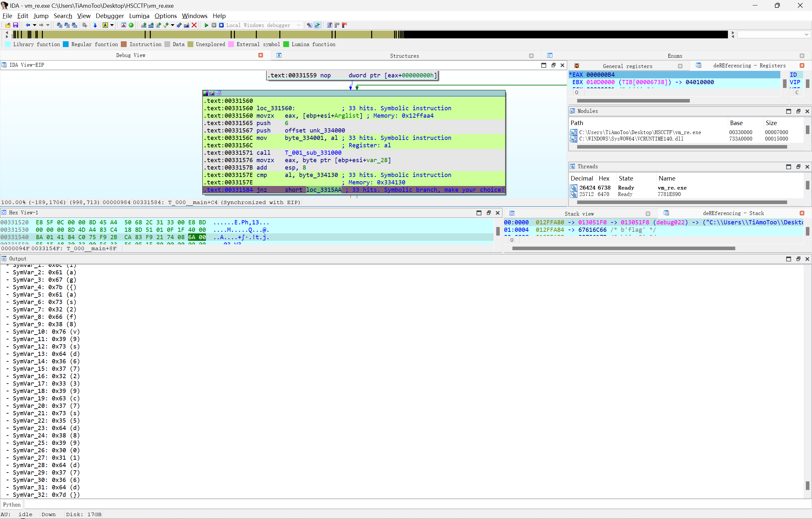
Task: Switch to the Structures tab
Action: point(404,56)
